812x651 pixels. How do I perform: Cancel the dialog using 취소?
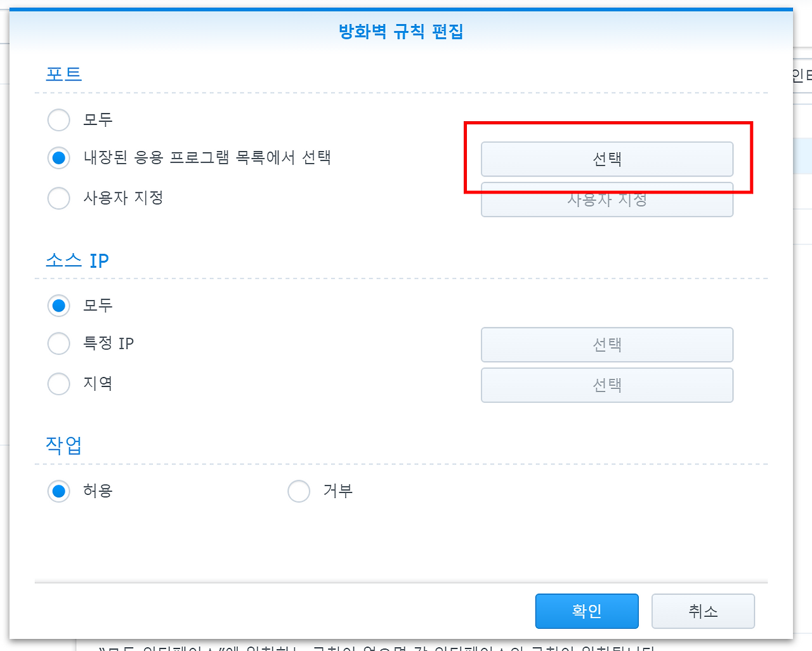click(703, 611)
